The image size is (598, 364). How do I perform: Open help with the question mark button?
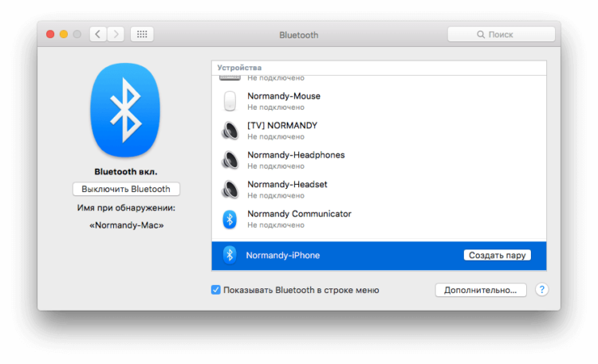tap(541, 290)
